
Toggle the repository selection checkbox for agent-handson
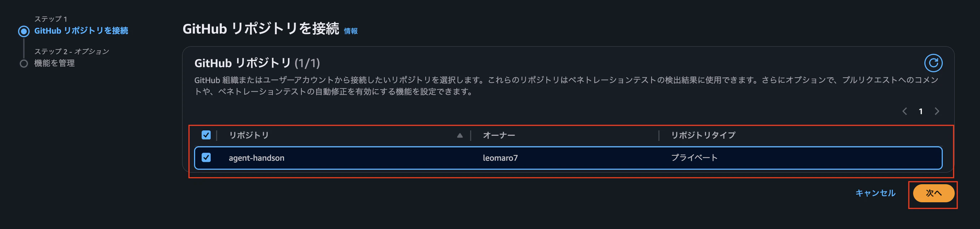coord(206,158)
